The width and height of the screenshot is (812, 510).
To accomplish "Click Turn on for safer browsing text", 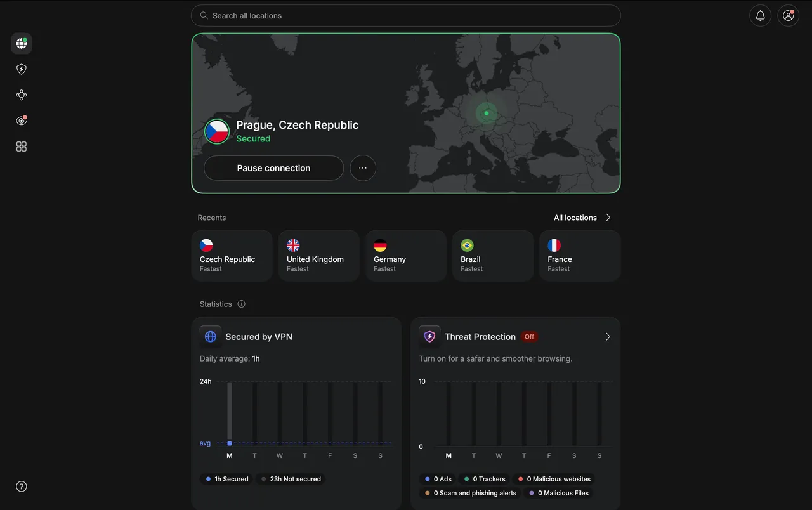I will point(495,358).
